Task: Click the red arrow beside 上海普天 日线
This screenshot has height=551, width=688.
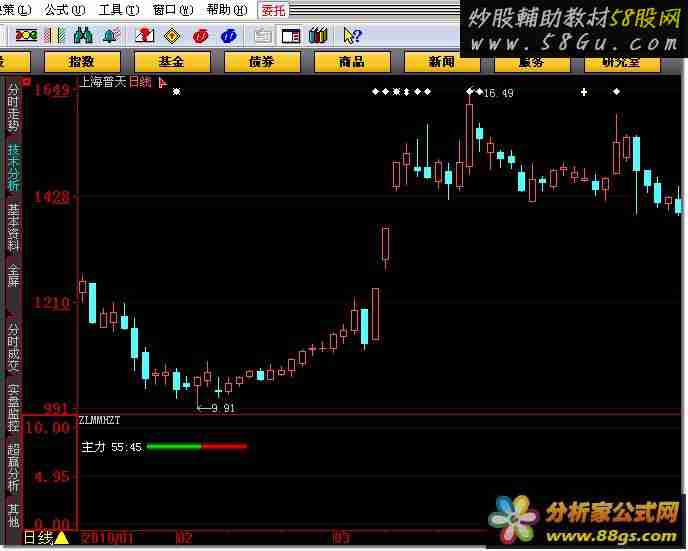Action: click(162, 82)
